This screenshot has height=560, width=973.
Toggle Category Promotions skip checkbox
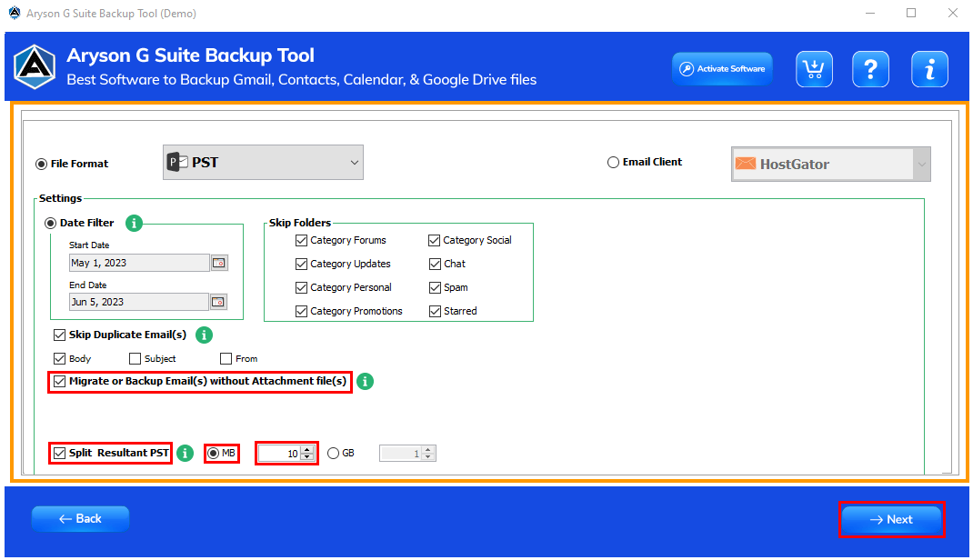point(302,311)
